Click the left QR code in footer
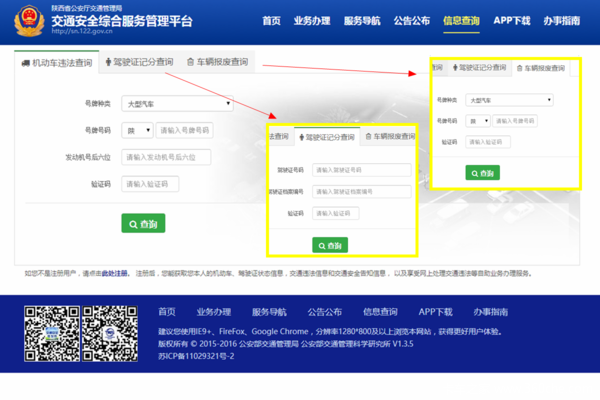The width and height of the screenshot is (600, 400). [52, 333]
